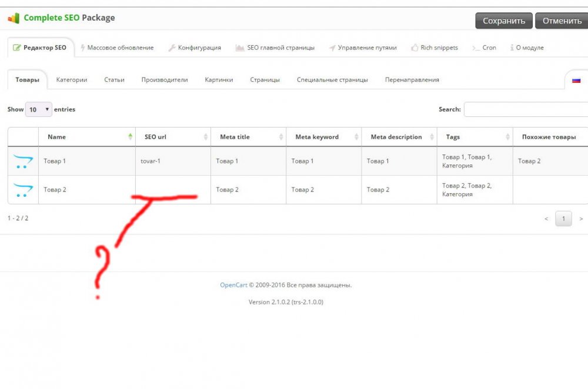Click the Похожие товары column header
The width and height of the screenshot is (588, 389).
point(549,137)
